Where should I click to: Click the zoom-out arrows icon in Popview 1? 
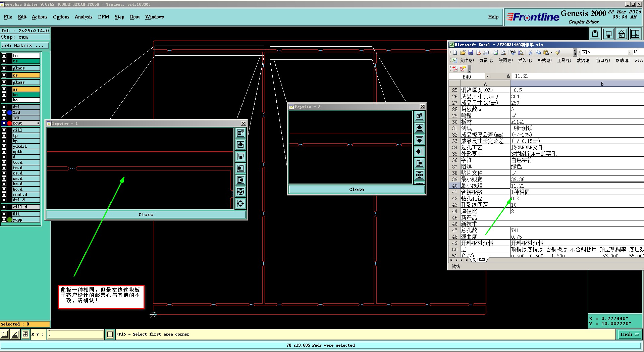(x=240, y=203)
